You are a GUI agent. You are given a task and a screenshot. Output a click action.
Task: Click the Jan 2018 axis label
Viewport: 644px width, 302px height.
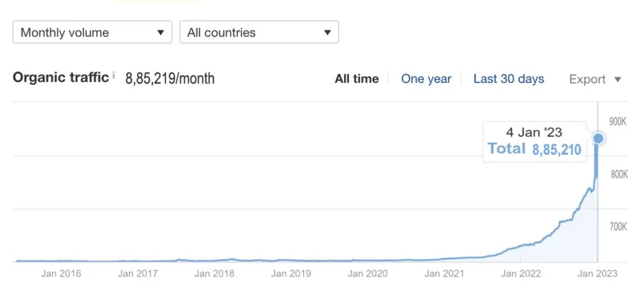(214, 274)
